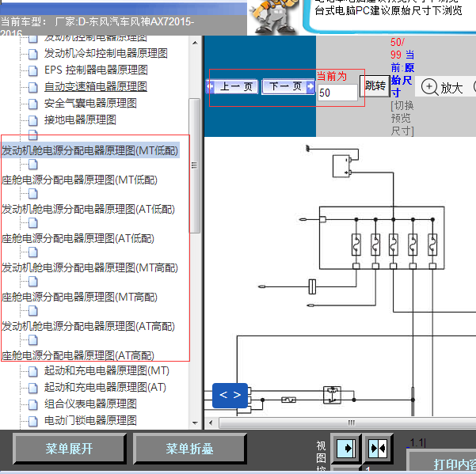Go to next page with 下一页
Screen dimensions: 476x474
click(288, 86)
